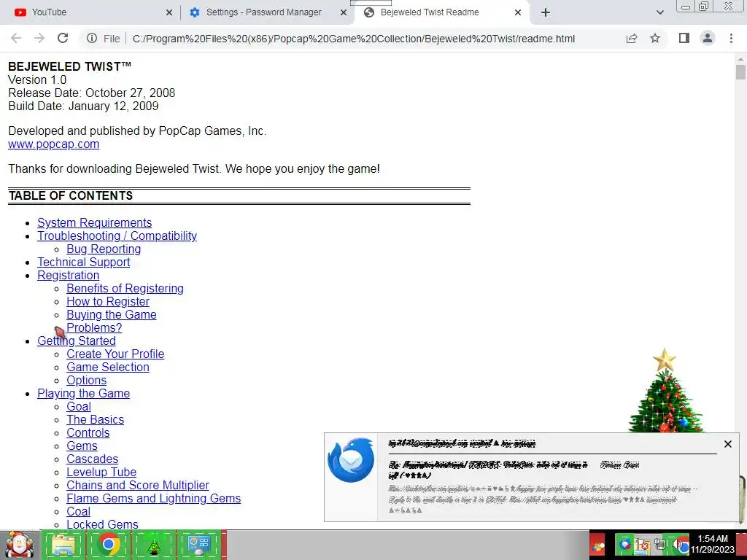Click the Windows flag tray icon

597,545
